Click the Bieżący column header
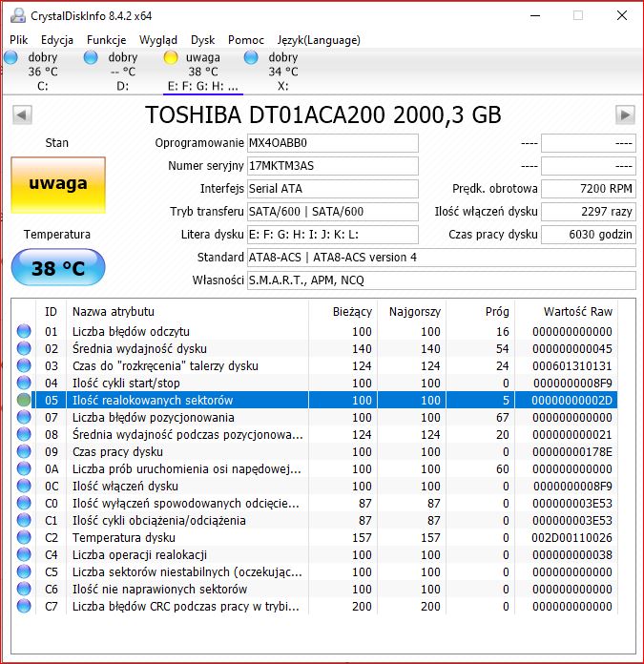Viewport: 644px width, 664px height. point(343,312)
